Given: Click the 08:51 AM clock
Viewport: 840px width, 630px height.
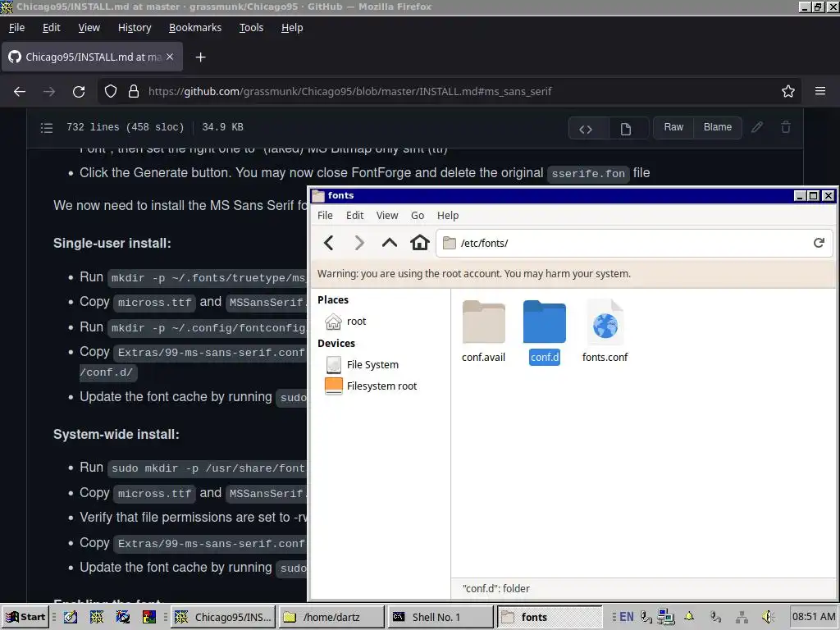Looking at the screenshot, I should tap(814, 617).
